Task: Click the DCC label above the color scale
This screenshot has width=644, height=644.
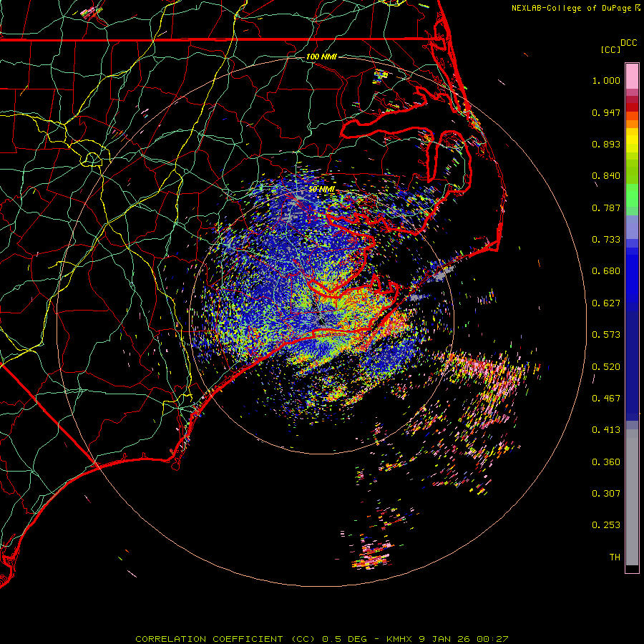Action: tap(628, 43)
